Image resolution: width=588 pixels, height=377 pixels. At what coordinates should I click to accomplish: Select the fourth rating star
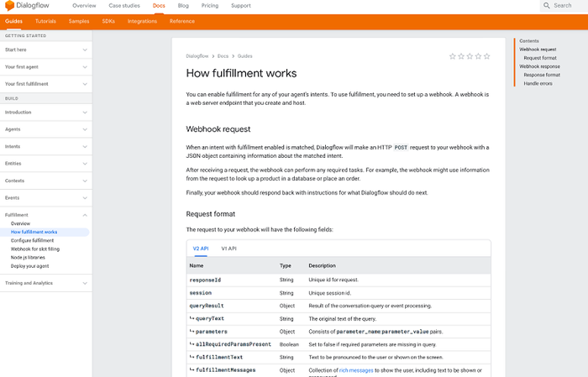point(478,56)
